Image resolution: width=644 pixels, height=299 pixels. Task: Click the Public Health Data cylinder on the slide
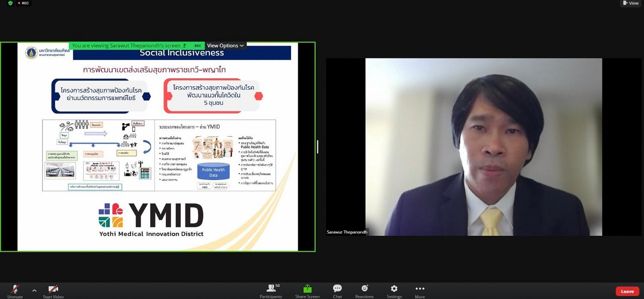coord(213,171)
